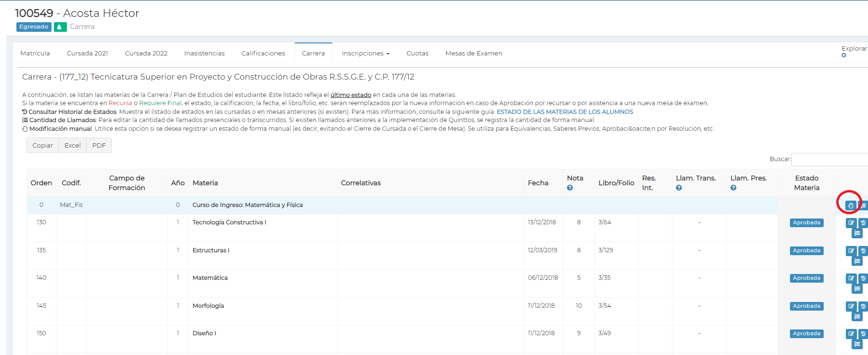The height and width of the screenshot is (355, 868).
Task: Edit the Matemática row
Action: tap(851, 278)
